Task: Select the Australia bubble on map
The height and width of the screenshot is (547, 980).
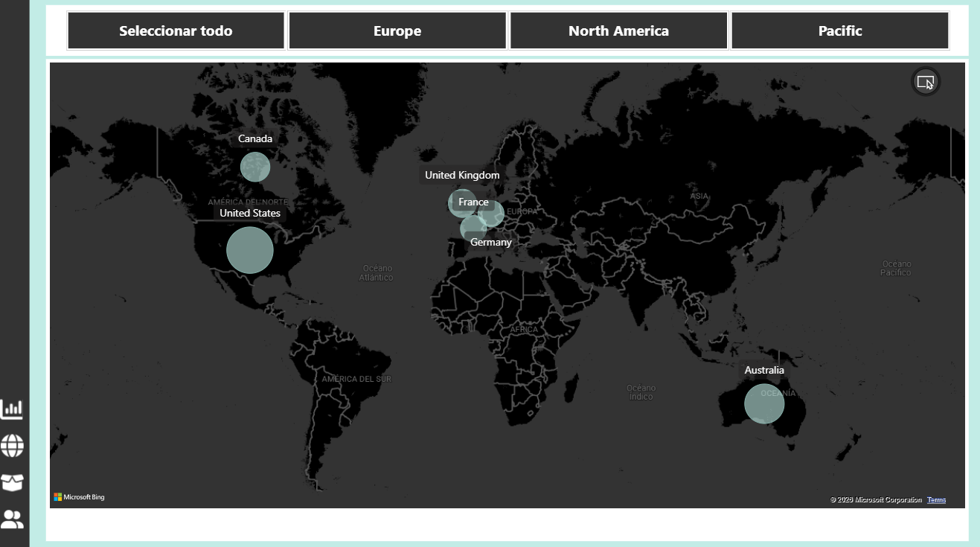Action: coord(764,403)
